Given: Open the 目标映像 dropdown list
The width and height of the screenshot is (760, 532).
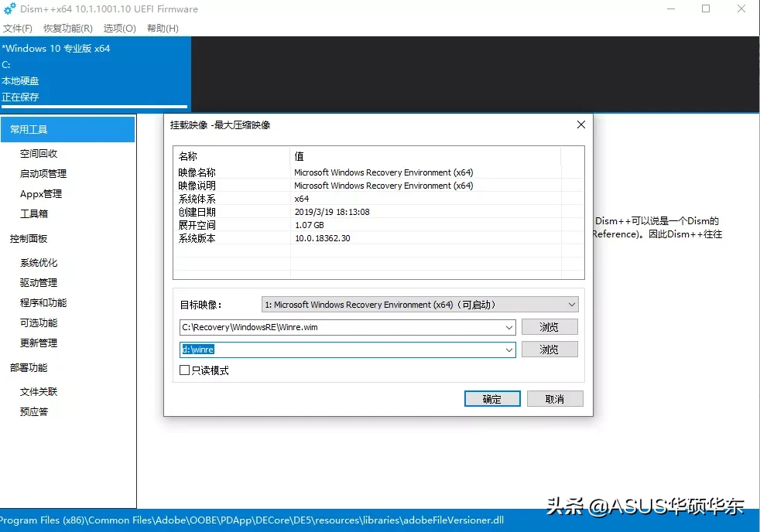Looking at the screenshot, I should click(571, 304).
